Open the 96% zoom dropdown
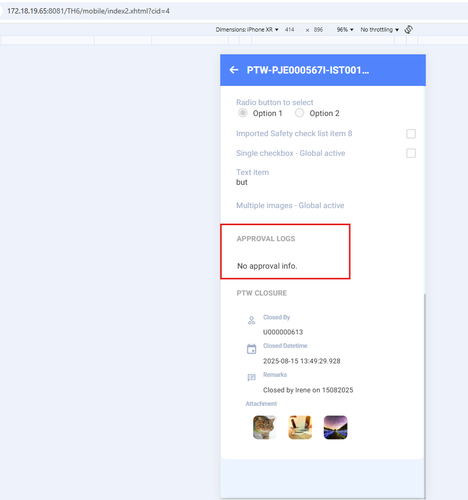 (x=345, y=30)
